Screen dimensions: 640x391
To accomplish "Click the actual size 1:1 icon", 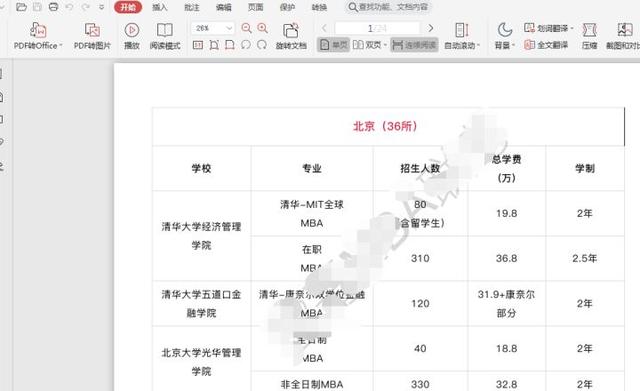I will tap(198, 45).
